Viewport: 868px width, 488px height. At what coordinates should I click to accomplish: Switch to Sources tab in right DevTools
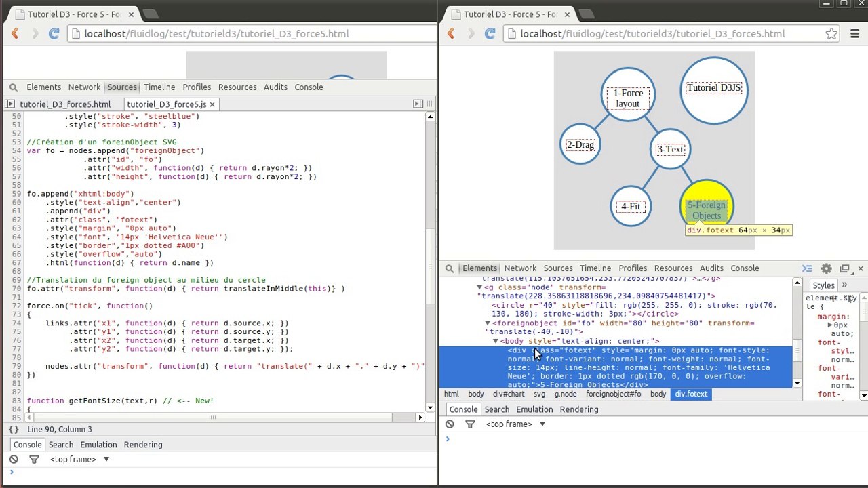point(558,268)
